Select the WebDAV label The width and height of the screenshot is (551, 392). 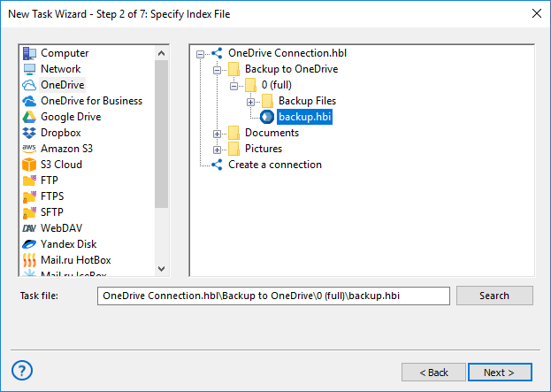coord(62,228)
